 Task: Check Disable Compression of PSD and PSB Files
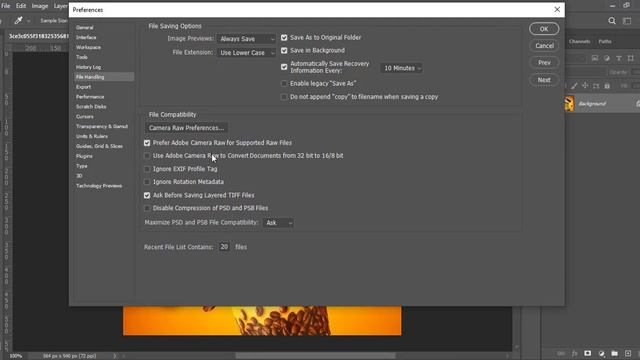tap(147, 209)
